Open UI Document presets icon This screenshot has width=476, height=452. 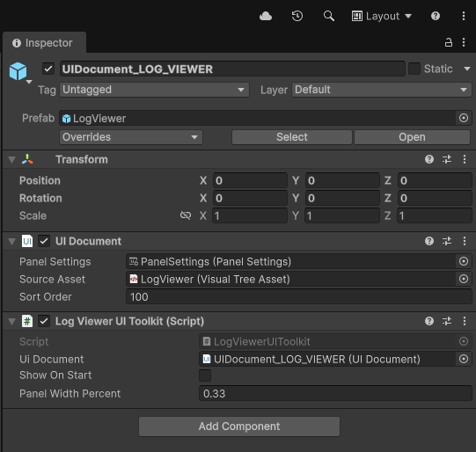[447, 241]
